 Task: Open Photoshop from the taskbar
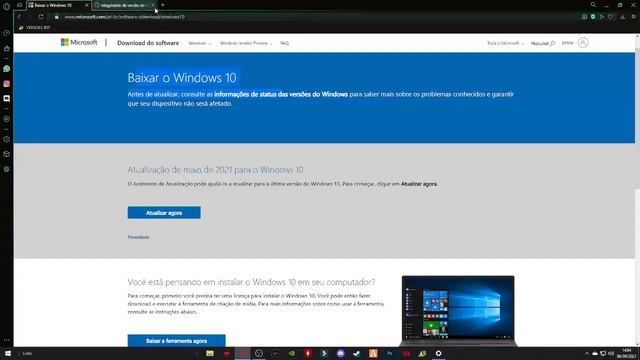coord(389,353)
